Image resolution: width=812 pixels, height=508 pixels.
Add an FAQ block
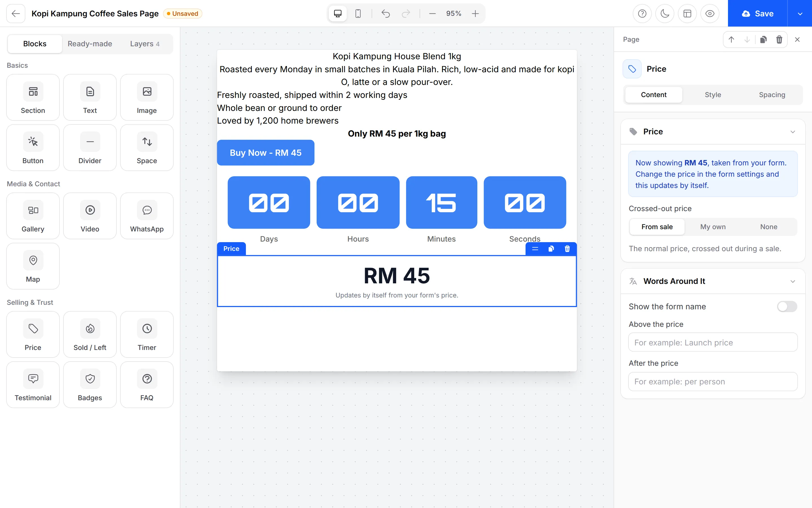point(147,385)
